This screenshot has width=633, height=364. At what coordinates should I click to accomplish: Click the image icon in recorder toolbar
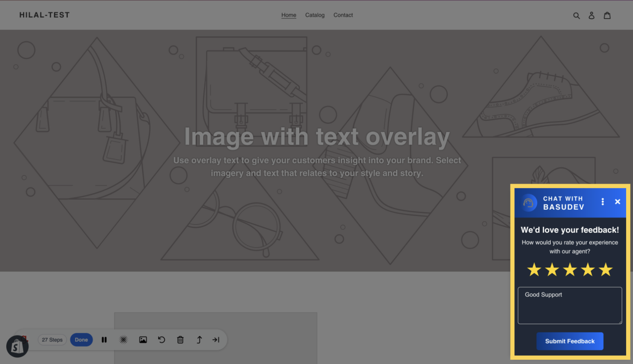tap(143, 340)
